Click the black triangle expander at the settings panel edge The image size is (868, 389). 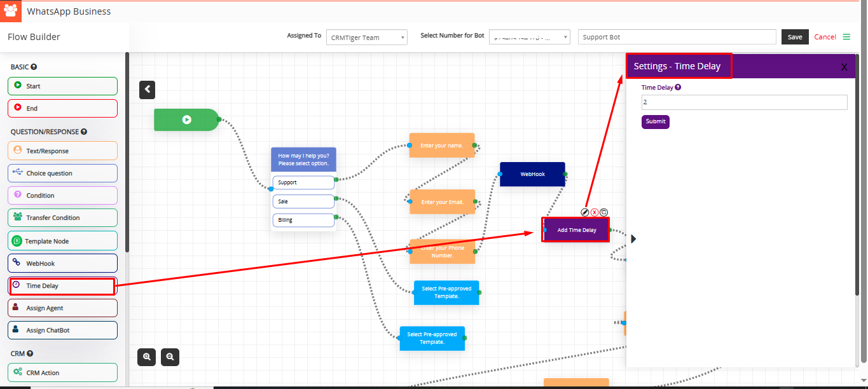pyautogui.click(x=633, y=239)
